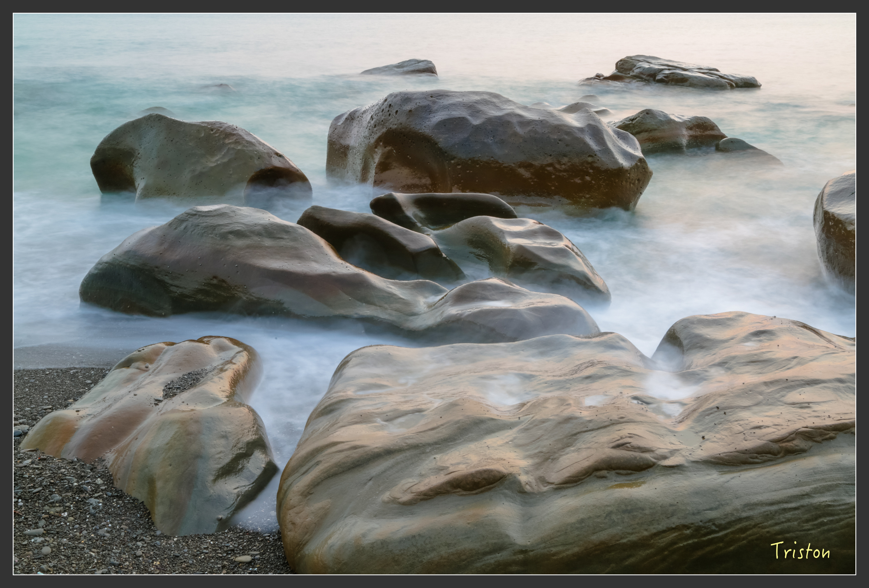Viewport: 869px width, 588px height.
Task: Click the yellow Triston watermark text
Action: (800, 551)
